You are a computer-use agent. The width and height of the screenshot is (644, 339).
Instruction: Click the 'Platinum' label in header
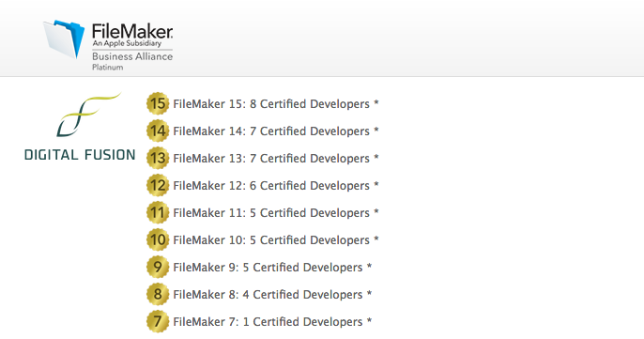click(108, 68)
